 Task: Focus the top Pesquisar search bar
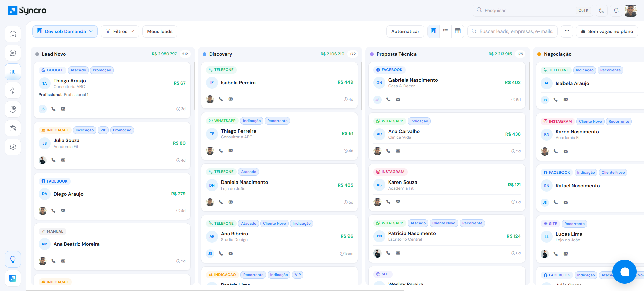pyautogui.click(x=533, y=10)
